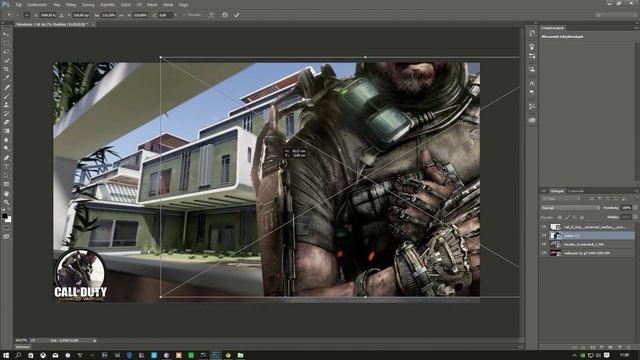Open the Windows Start menu
The width and height of the screenshot is (640, 360).
pyautogui.click(x=6, y=355)
